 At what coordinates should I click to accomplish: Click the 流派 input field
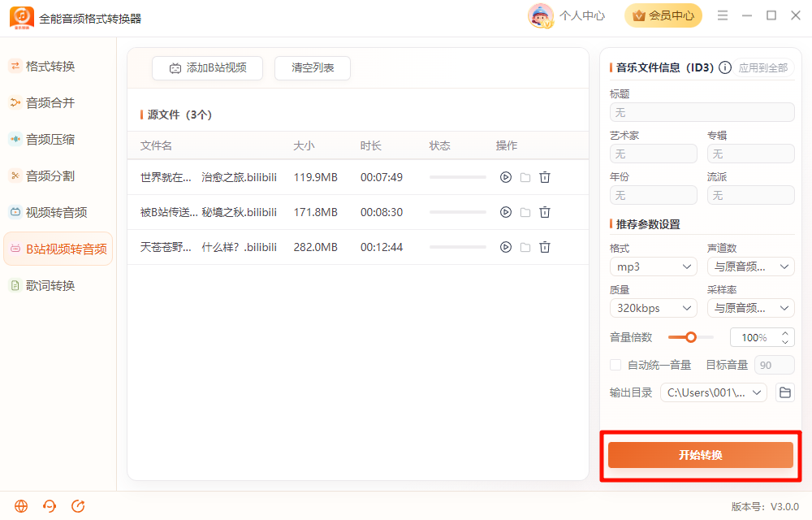point(751,195)
